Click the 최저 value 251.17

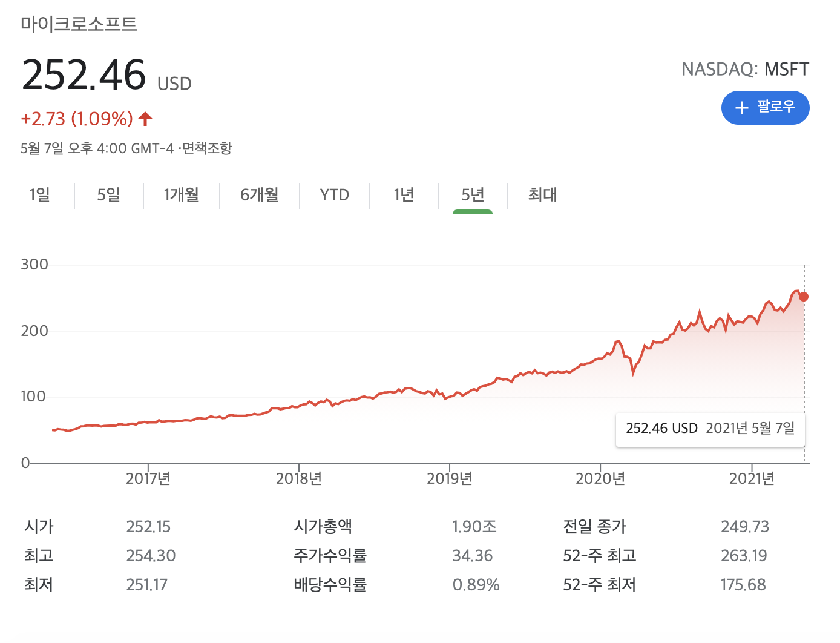(x=147, y=585)
